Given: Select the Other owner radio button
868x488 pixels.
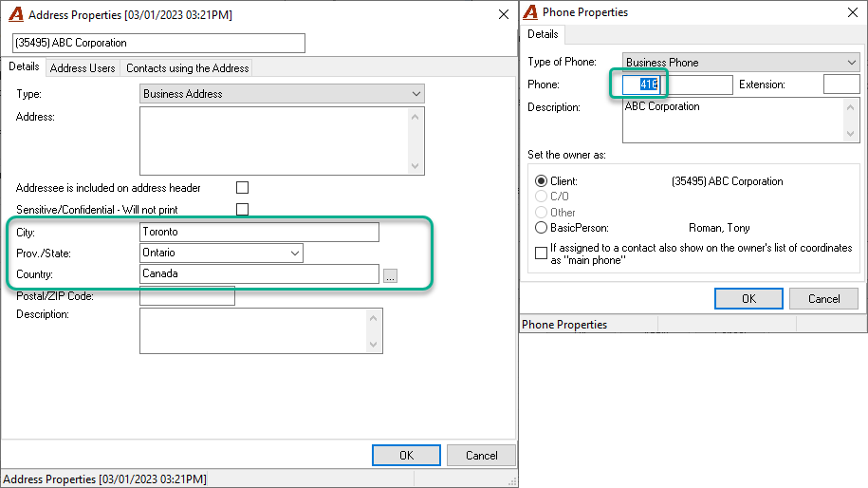Looking at the screenshot, I should [x=541, y=212].
